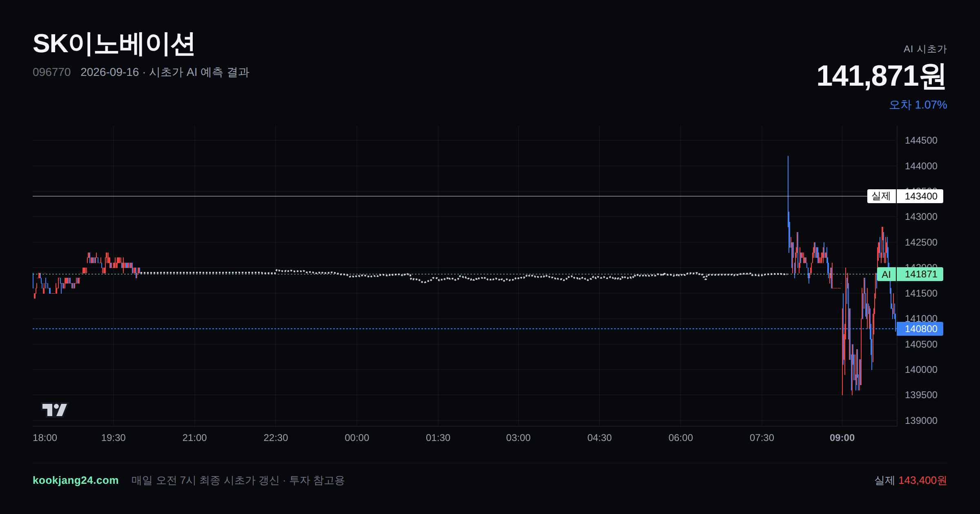Click the 21:00 time axis label
Screen dimensions: 980x514
tap(194, 438)
